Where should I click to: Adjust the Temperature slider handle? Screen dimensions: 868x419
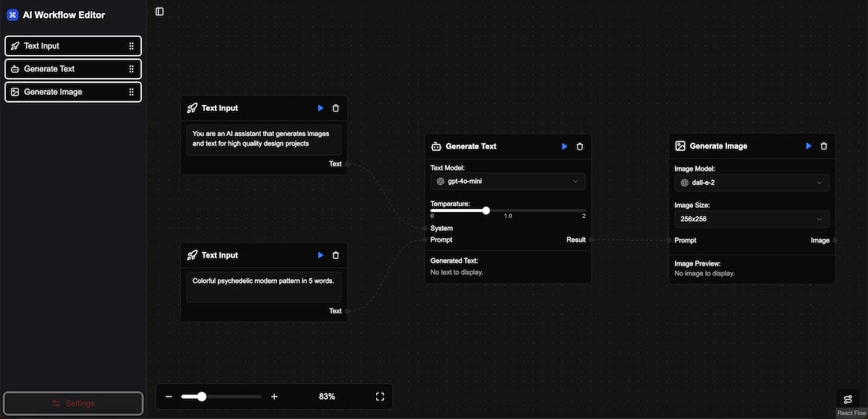[x=485, y=210]
